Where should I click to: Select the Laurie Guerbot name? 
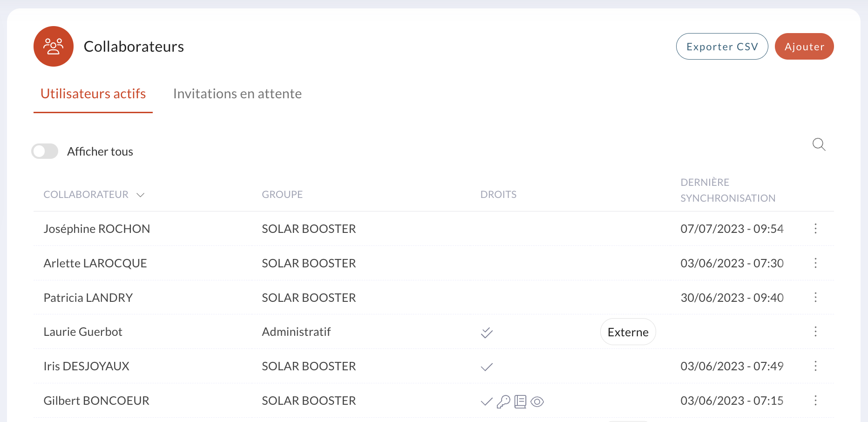tap(83, 332)
